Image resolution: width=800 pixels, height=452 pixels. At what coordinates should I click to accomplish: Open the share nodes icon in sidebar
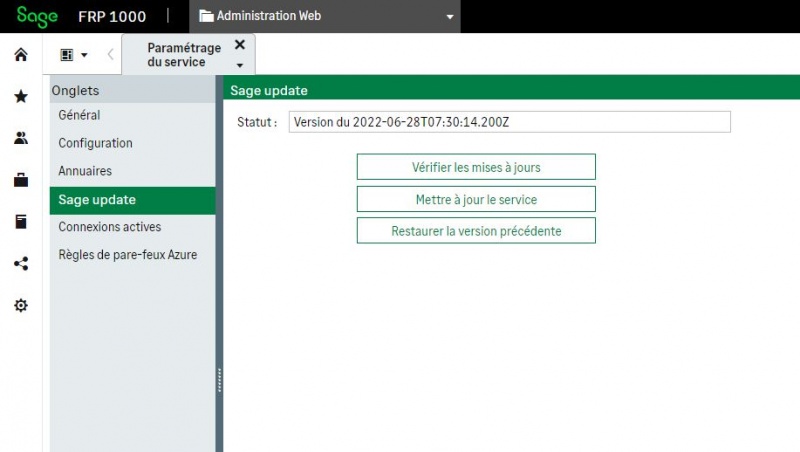pos(21,263)
